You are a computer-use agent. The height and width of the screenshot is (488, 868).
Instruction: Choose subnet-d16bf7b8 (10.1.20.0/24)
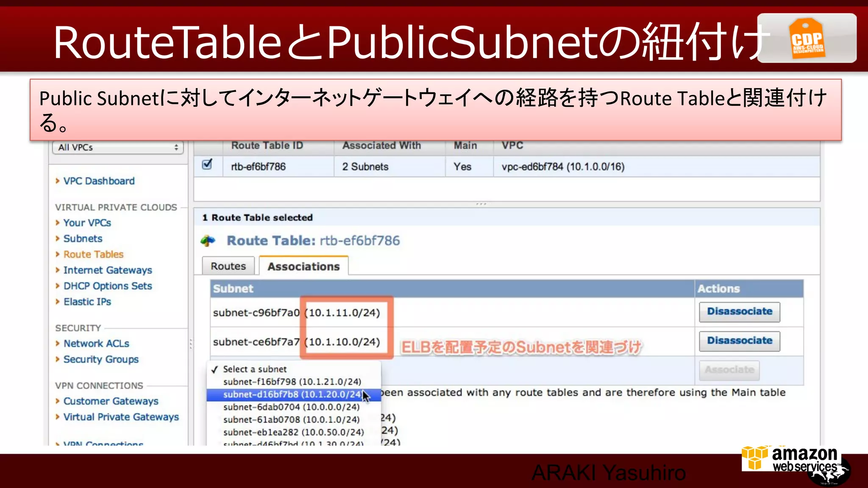click(x=294, y=394)
